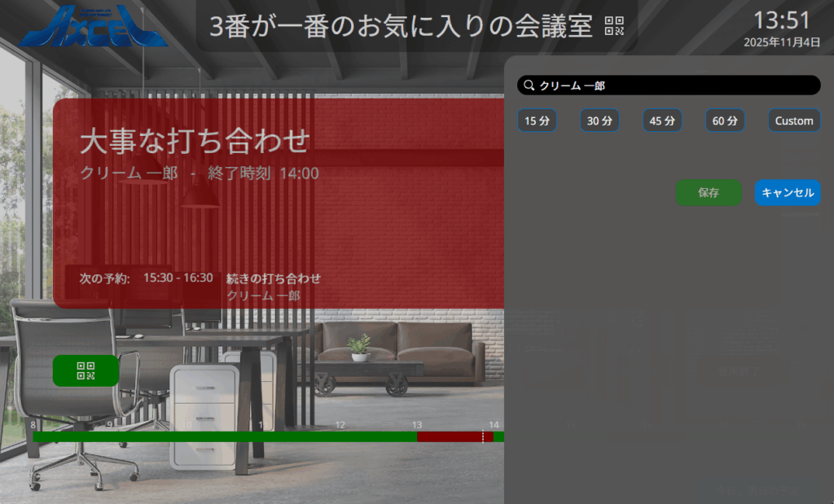Open the QR code beside the room name
Screen dimensions: 834x504
coord(614,26)
